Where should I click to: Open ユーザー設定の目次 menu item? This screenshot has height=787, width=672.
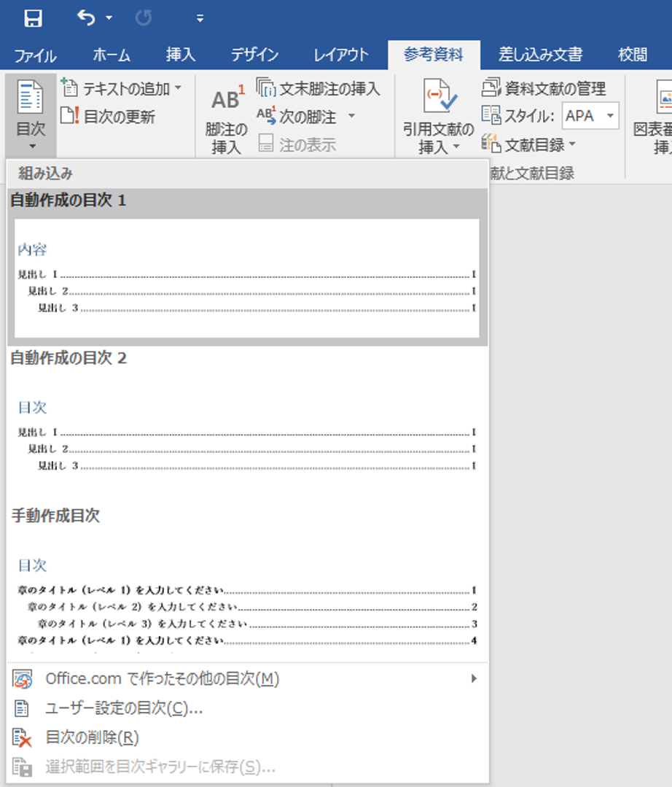point(124,708)
